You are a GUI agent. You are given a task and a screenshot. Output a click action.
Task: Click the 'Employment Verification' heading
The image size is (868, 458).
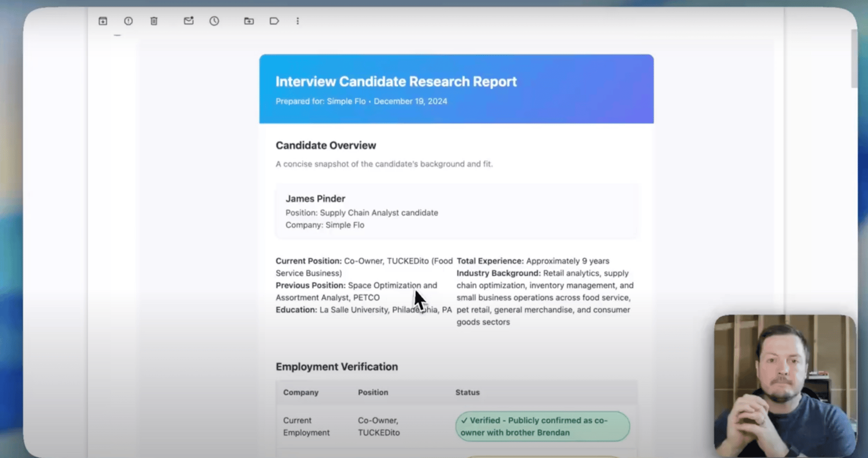(337, 367)
